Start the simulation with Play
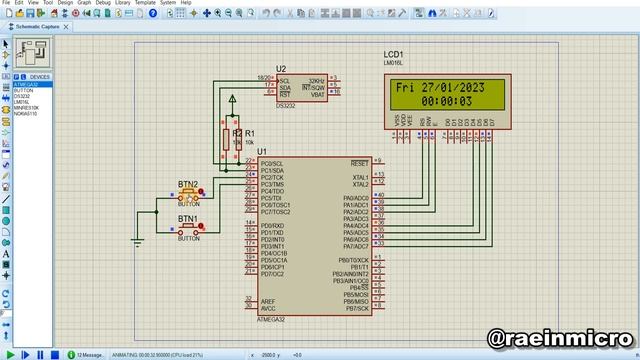The height and width of the screenshot is (360, 640). pos(10,355)
